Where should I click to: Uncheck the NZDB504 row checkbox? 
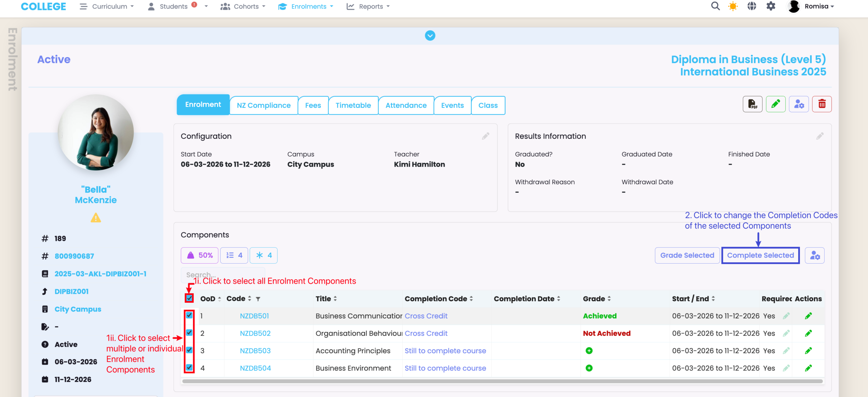189,367
